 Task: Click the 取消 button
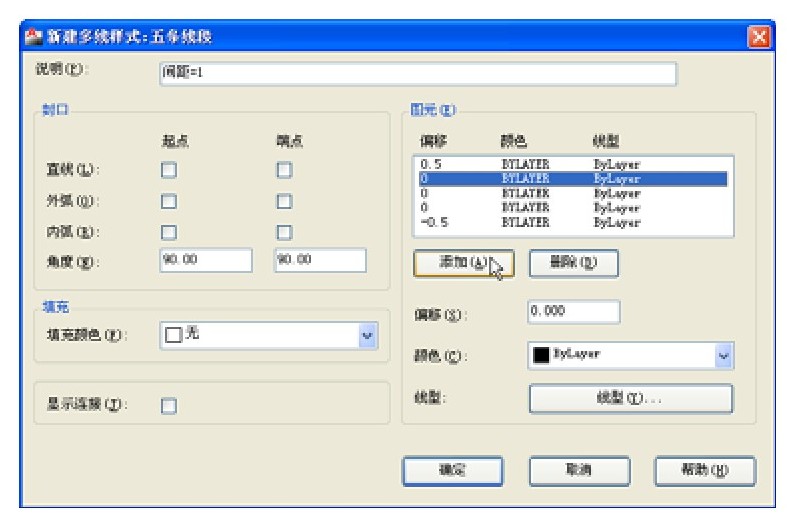(x=579, y=471)
